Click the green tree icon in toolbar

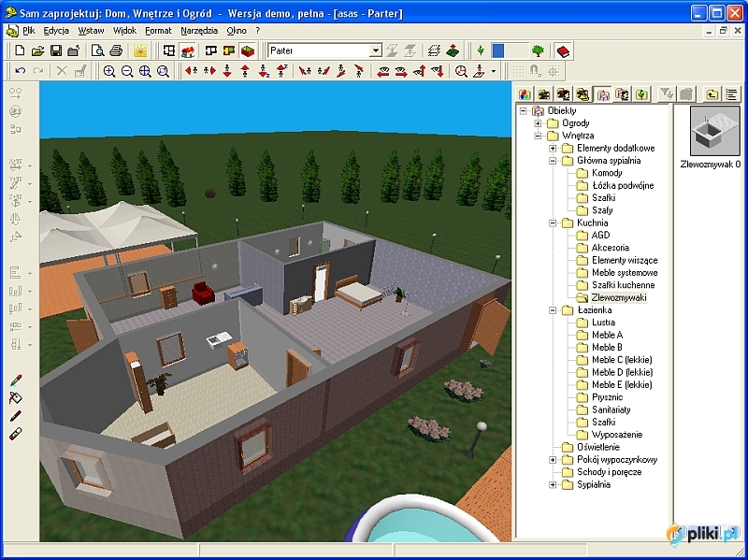(539, 50)
